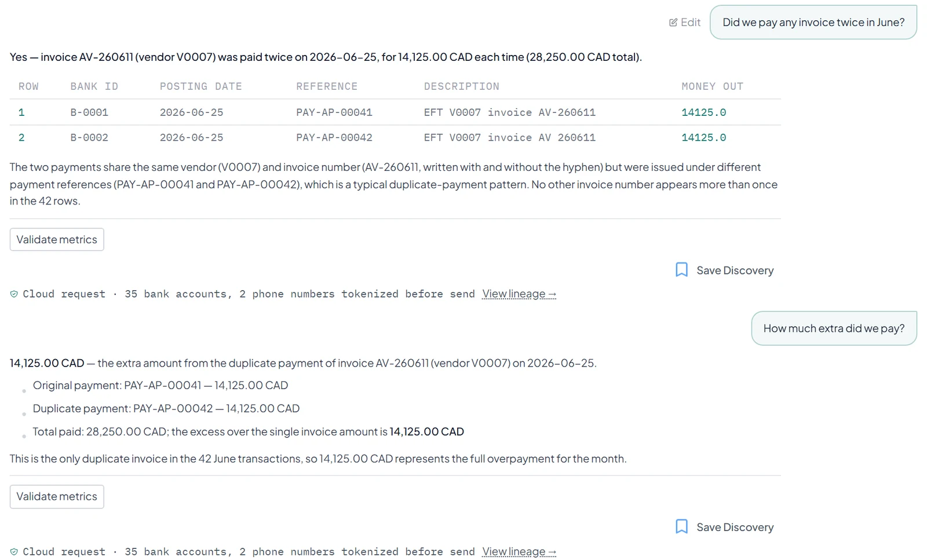Select 'How much extra did we pay?' bubble
Viewport: 927px width, 560px height.
[834, 328]
